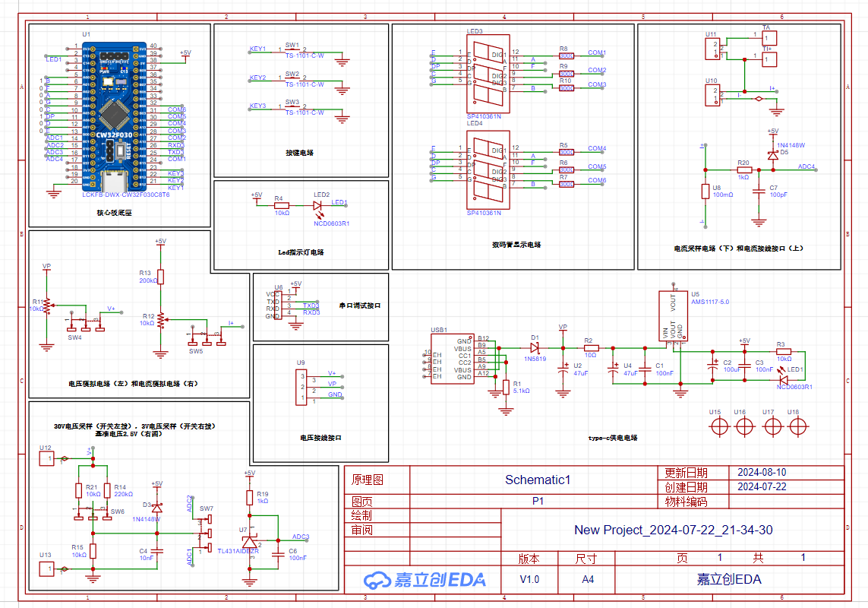Select the U11 two-pin connector
The height and width of the screenshot is (608, 868).
(712, 49)
